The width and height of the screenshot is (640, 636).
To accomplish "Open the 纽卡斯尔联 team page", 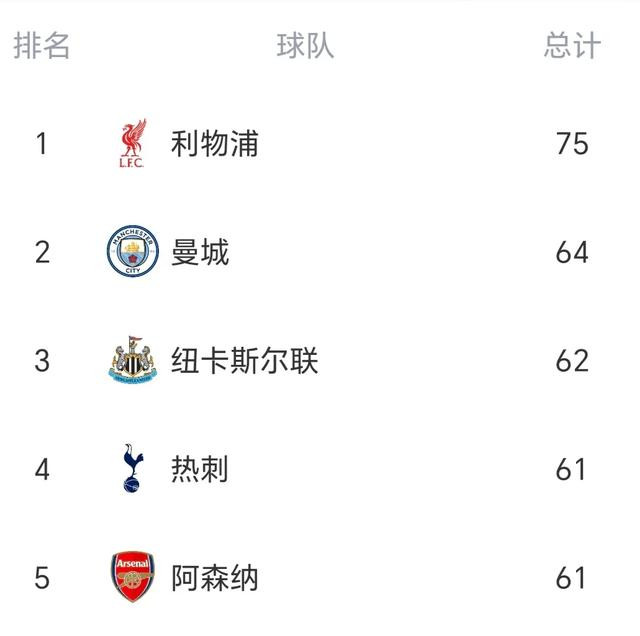I will pos(244,361).
